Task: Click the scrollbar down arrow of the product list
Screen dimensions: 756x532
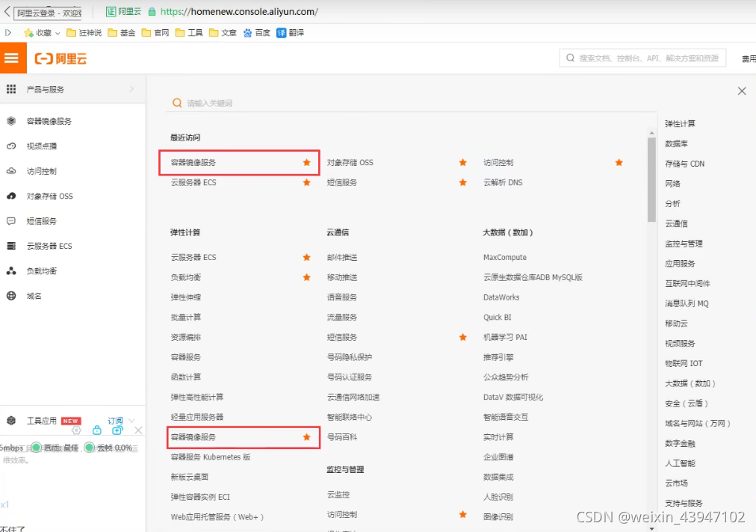Action: [652, 528]
